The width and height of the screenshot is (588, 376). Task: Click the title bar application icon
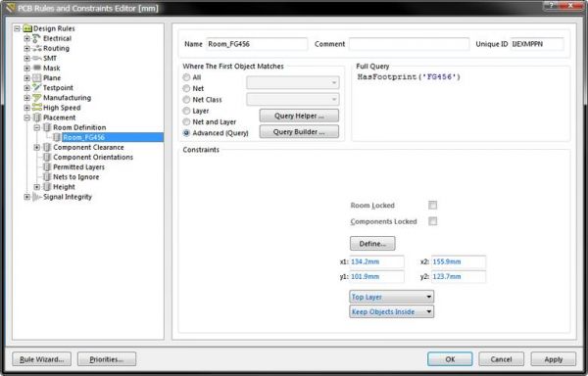pos(10,8)
